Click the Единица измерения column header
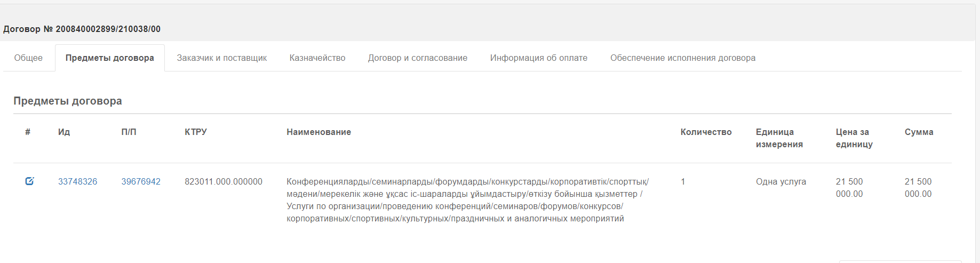Image resolution: width=980 pixels, height=263 pixels. point(779,138)
